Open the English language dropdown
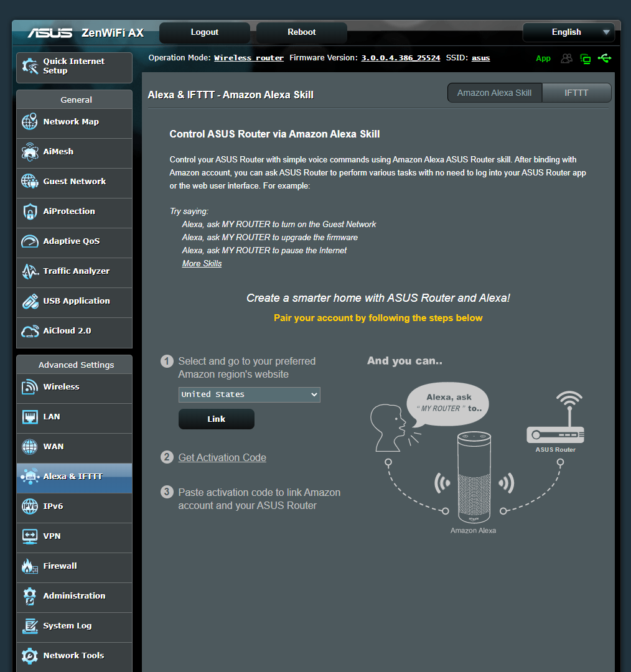 pyautogui.click(x=568, y=32)
